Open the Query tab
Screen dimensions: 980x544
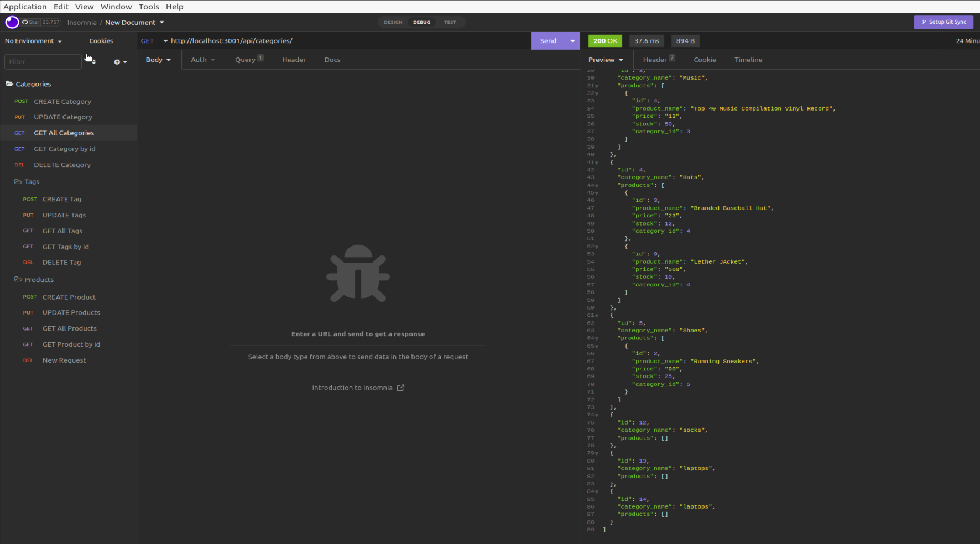tap(249, 59)
